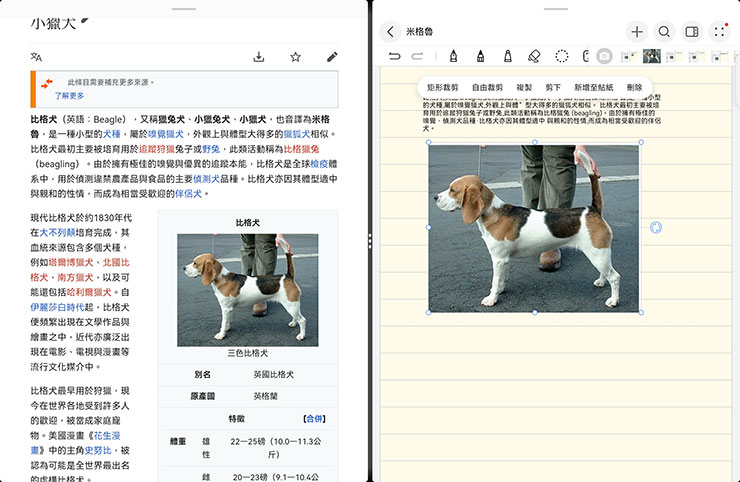
Task: Choose 剪下 in the image menu
Action: pyautogui.click(x=553, y=87)
